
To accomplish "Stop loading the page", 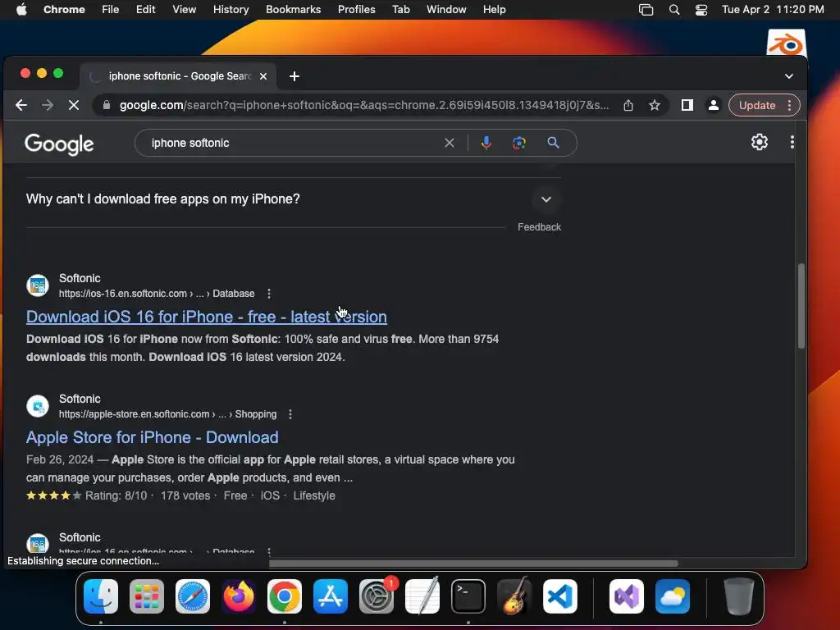I will [x=74, y=105].
